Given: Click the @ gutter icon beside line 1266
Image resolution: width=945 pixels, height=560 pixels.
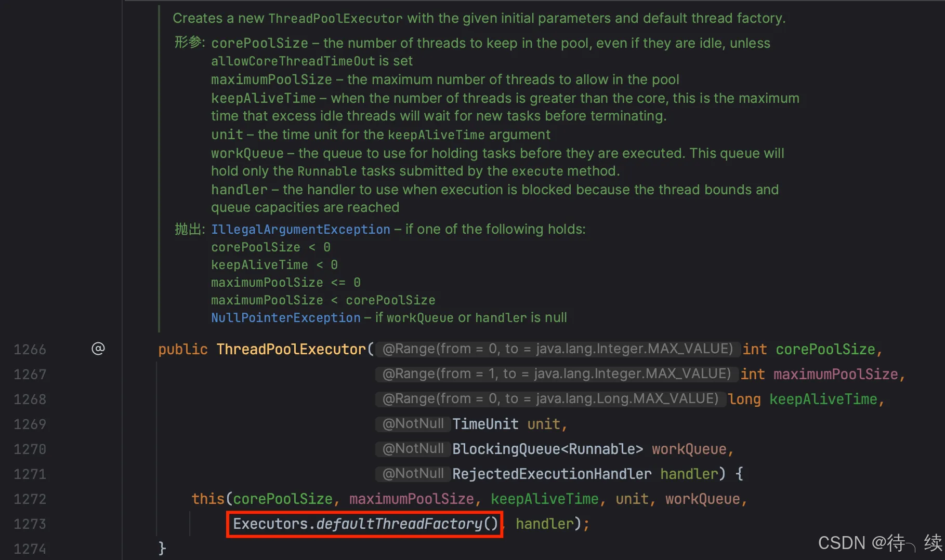Looking at the screenshot, I should tap(98, 349).
